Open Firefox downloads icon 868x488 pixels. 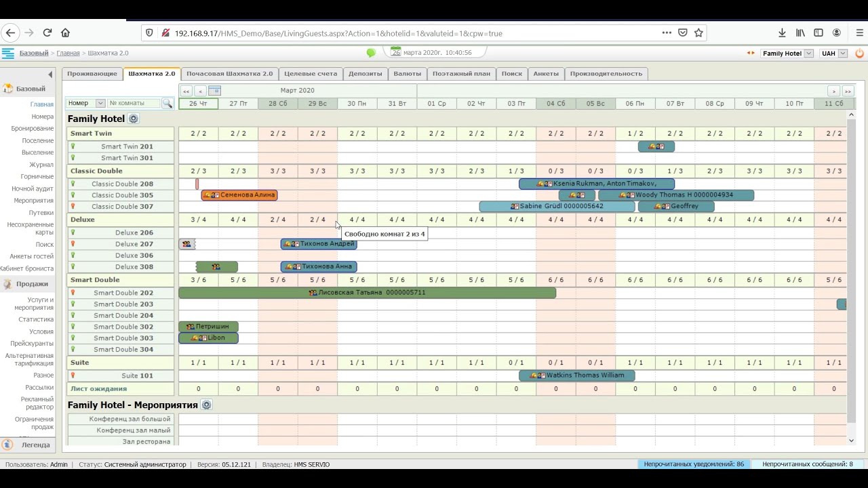tap(782, 33)
